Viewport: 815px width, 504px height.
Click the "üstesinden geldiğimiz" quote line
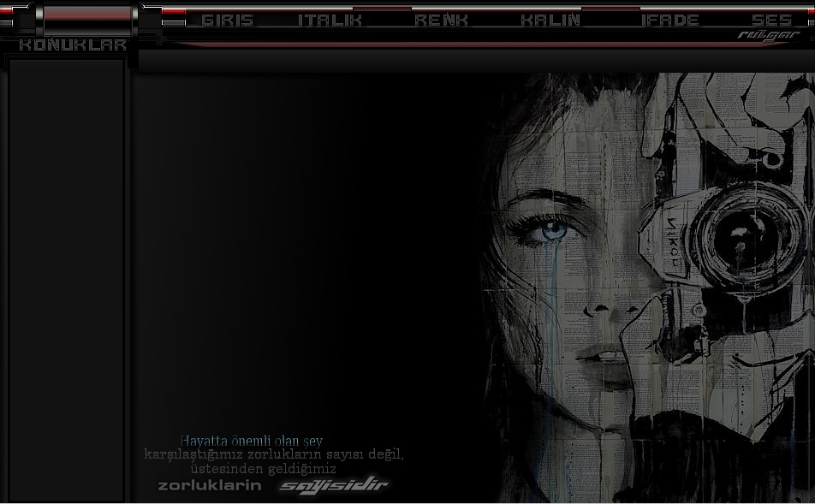(x=263, y=468)
